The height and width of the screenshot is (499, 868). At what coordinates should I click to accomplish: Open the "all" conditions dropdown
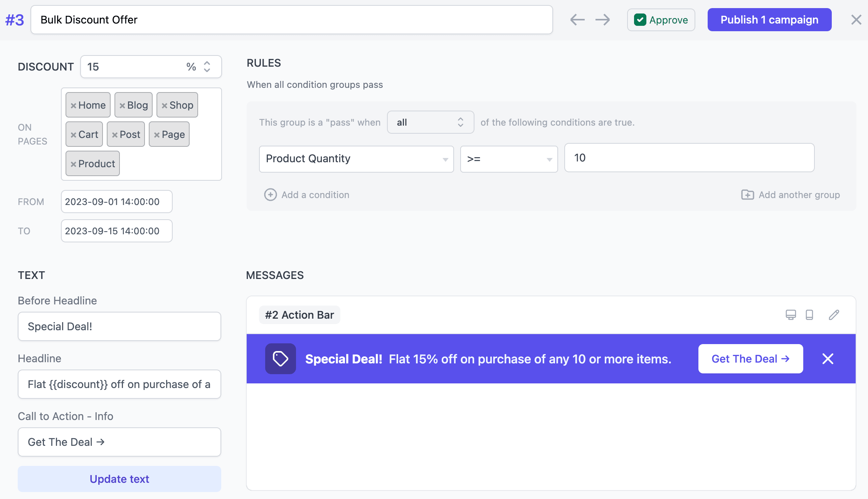[x=430, y=122]
